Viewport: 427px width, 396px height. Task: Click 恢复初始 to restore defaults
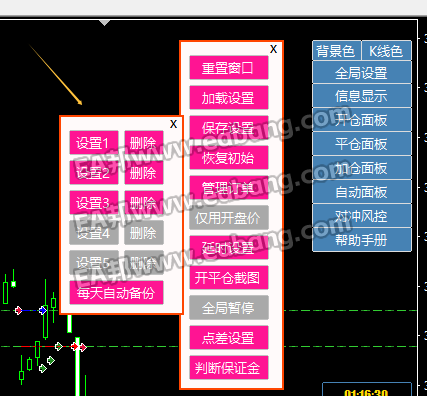(229, 158)
